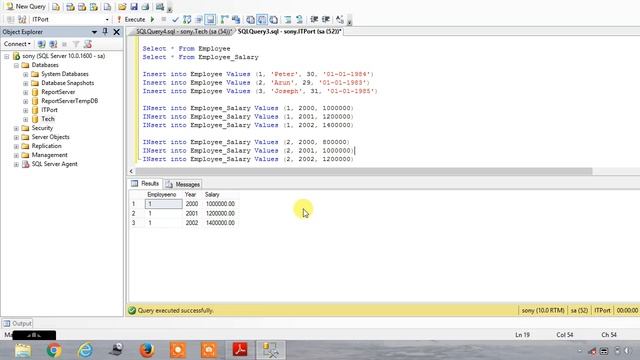640x360 pixels.
Task: Open the Output panel tab
Action: click(17, 323)
